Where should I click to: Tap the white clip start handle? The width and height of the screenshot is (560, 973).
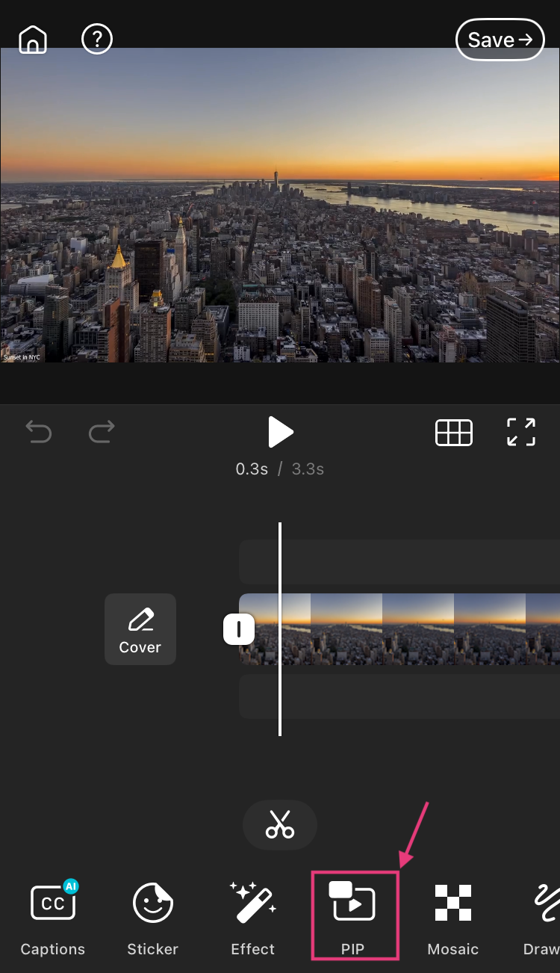tap(239, 629)
